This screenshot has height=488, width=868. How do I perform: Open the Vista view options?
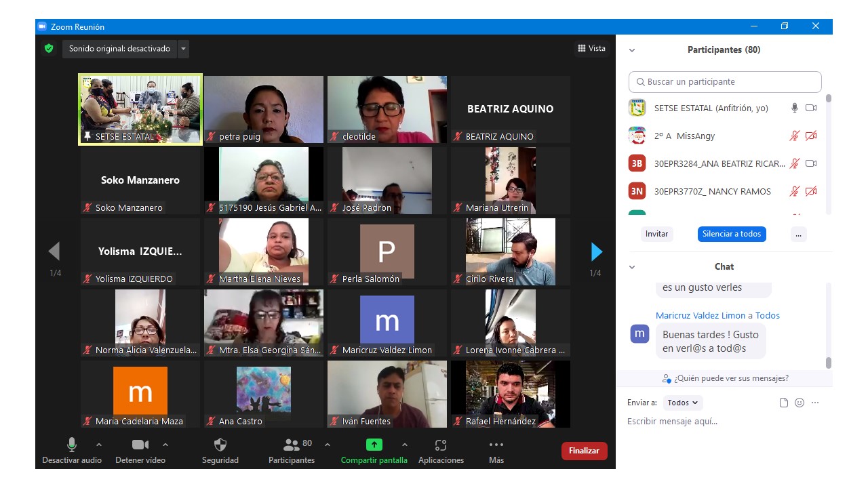click(x=591, y=48)
